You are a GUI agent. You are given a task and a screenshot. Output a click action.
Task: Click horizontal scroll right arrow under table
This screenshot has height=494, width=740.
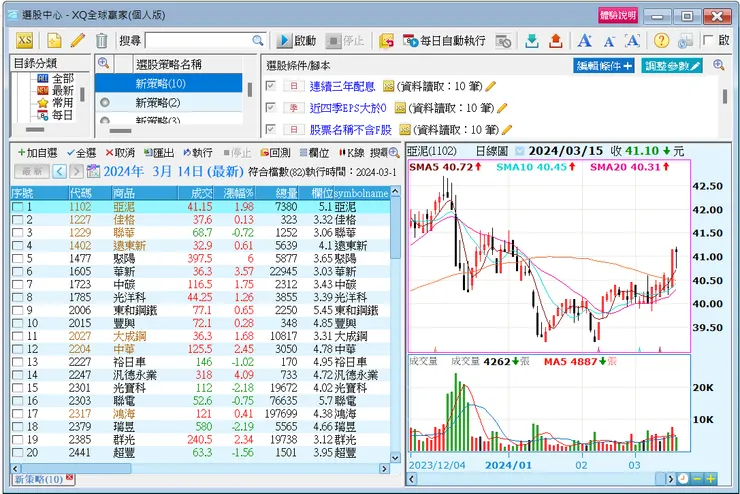click(384, 469)
